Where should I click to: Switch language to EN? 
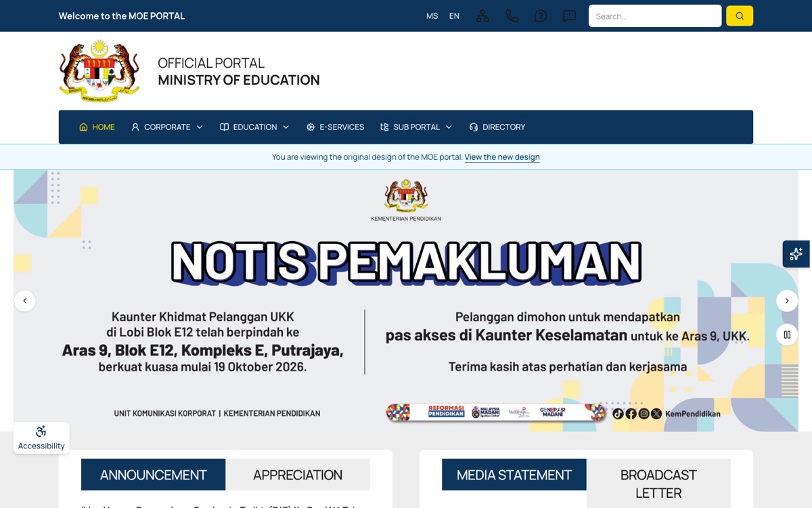[x=454, y=16]
